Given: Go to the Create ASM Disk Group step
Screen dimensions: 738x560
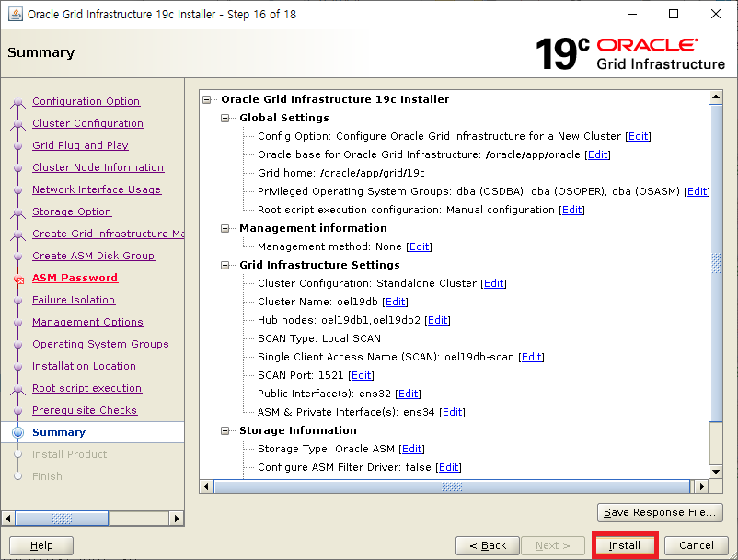Looking at the screenshot, I should (x=93, y=256).
